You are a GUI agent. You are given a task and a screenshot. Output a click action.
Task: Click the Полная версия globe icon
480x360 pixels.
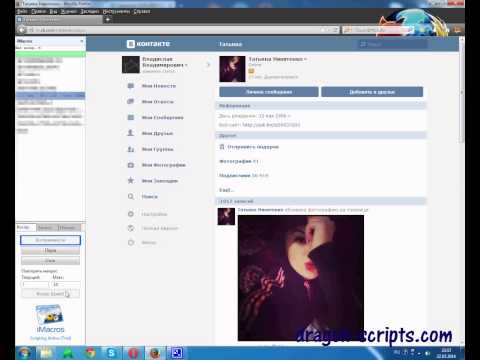coord(131,228)
